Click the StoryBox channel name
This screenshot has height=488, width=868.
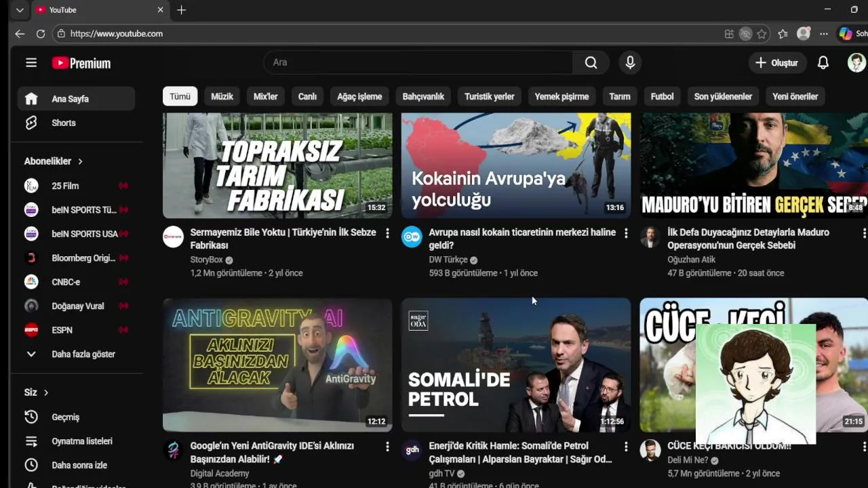tap(206, 260)
